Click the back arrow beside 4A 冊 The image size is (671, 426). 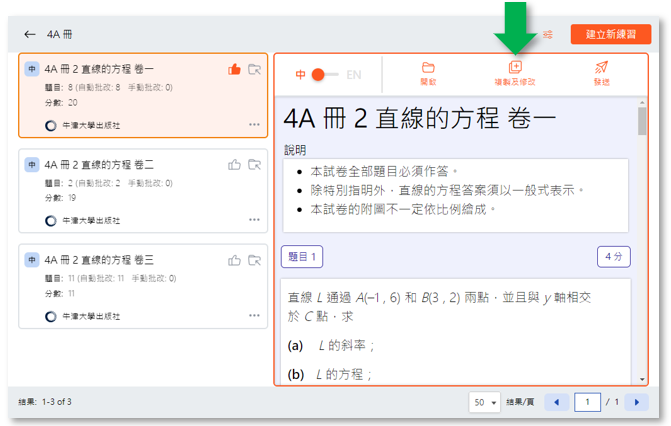click(x=30, y=34)
